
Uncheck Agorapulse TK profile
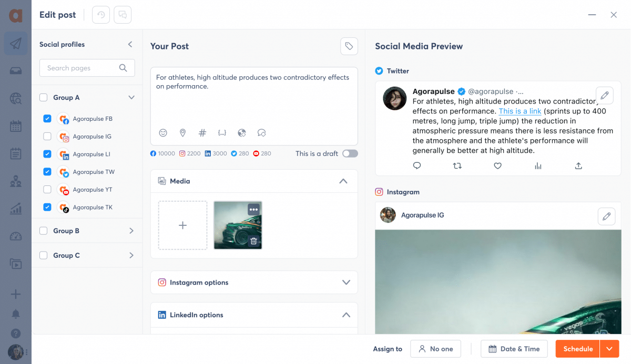(47, 207)
